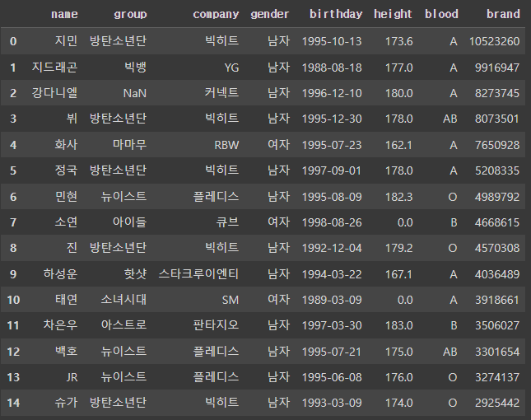Select the name cell '정국'
Screen dimensions: 531x420
[66, 170]
